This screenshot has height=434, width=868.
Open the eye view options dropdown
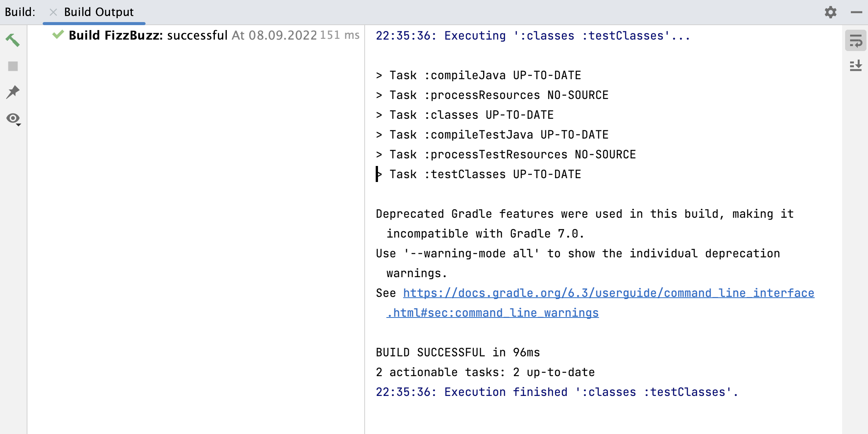tap(13, 119)
